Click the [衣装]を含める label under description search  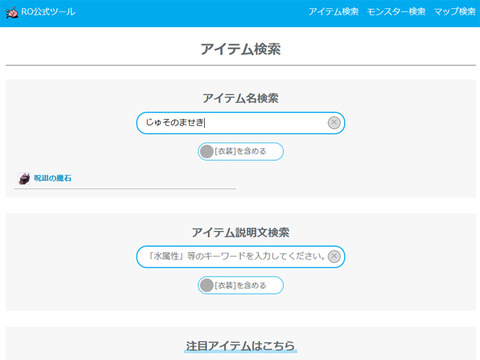point(240,285)
